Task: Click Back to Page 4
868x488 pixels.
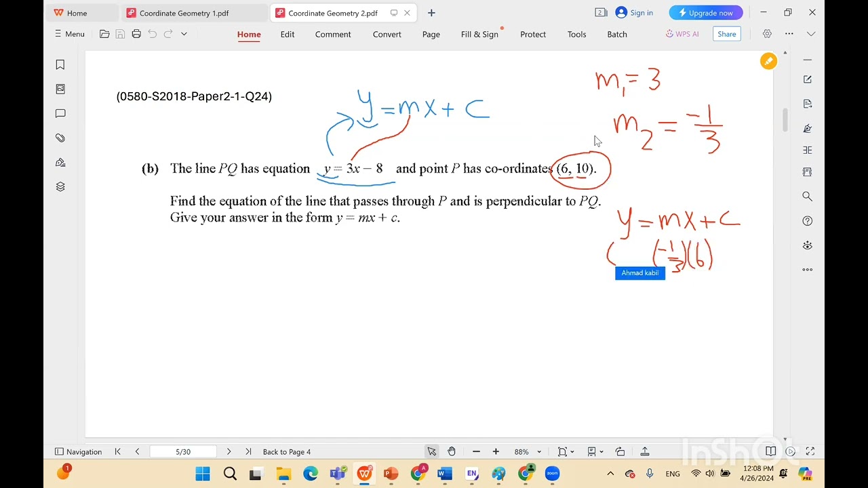Action: click(286, 451)
